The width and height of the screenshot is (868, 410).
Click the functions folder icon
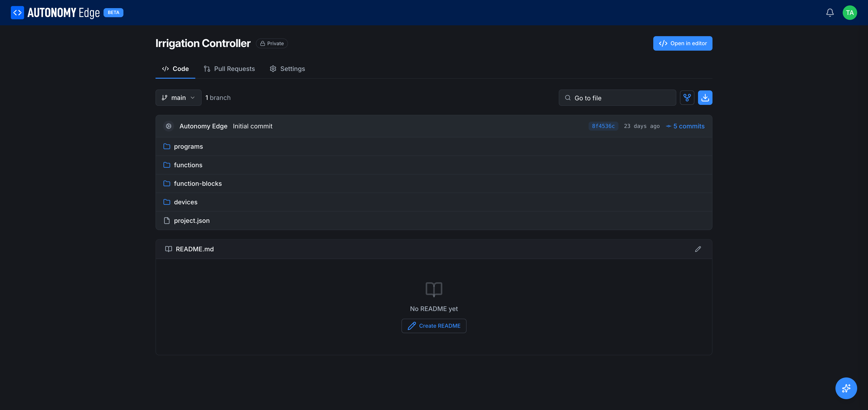pyautogui.click(x=166, y=165)
